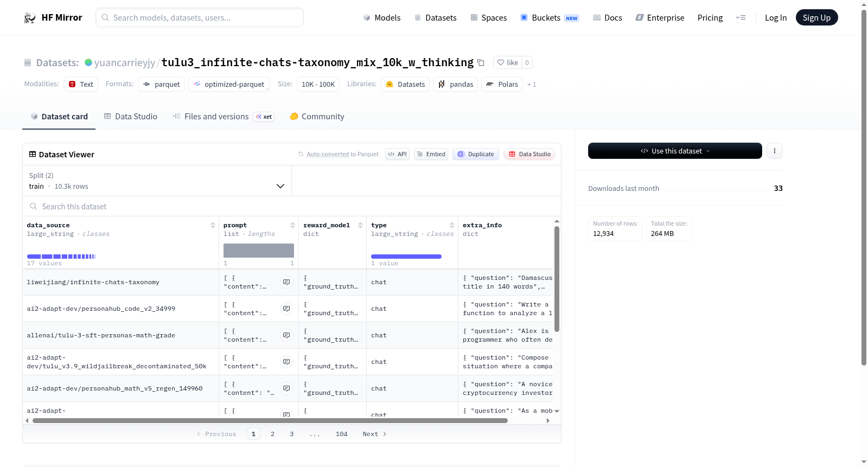
Task: Select the parquet format tag
Action: point(162,84)
